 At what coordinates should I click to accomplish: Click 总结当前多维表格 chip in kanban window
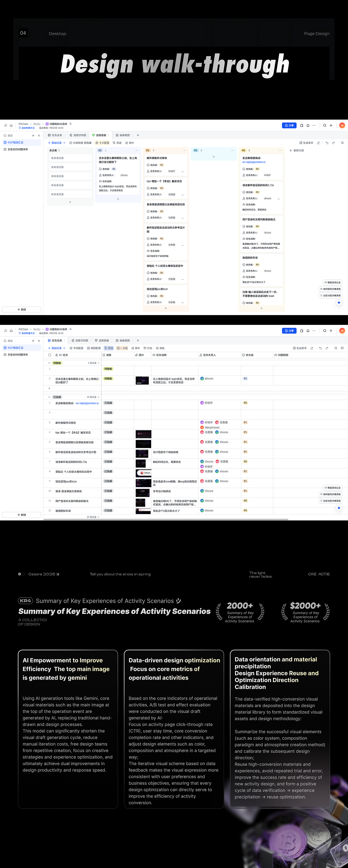[x=331, y=295]
